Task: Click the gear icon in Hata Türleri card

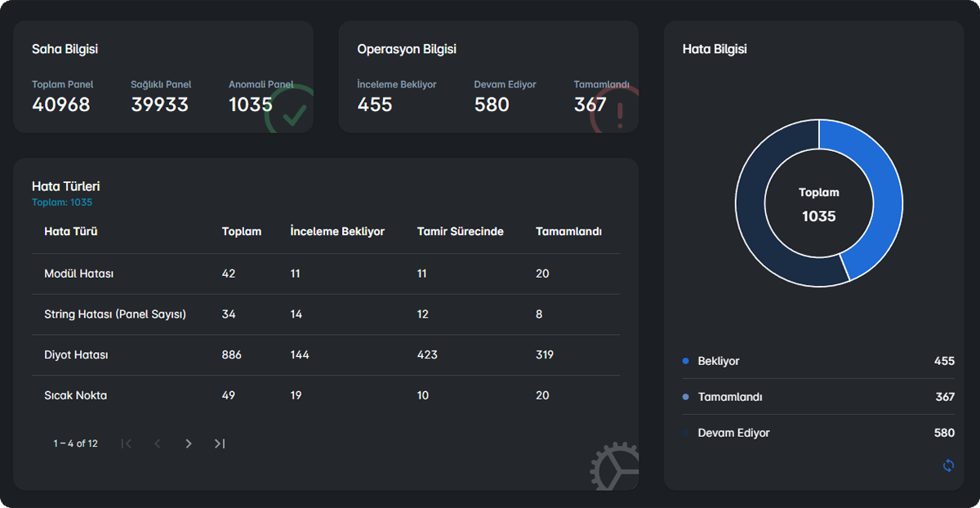Action: [x=615, y=467]
